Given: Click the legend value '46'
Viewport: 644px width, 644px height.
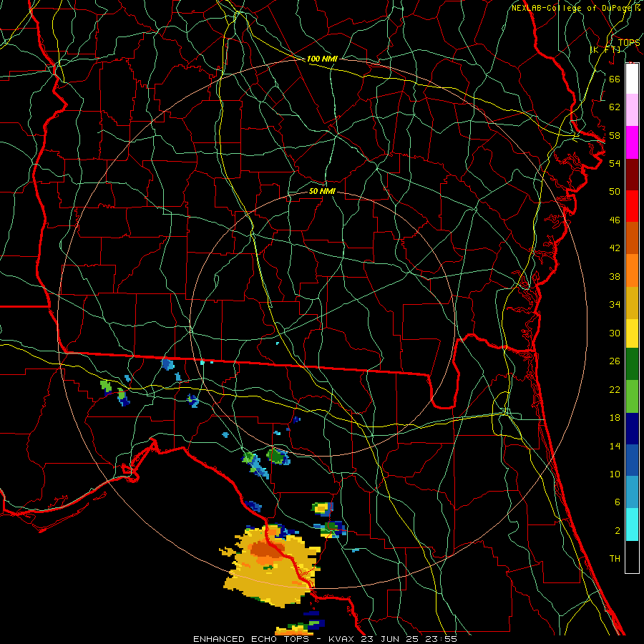Looking at the screenshot, I should (615, 220).
